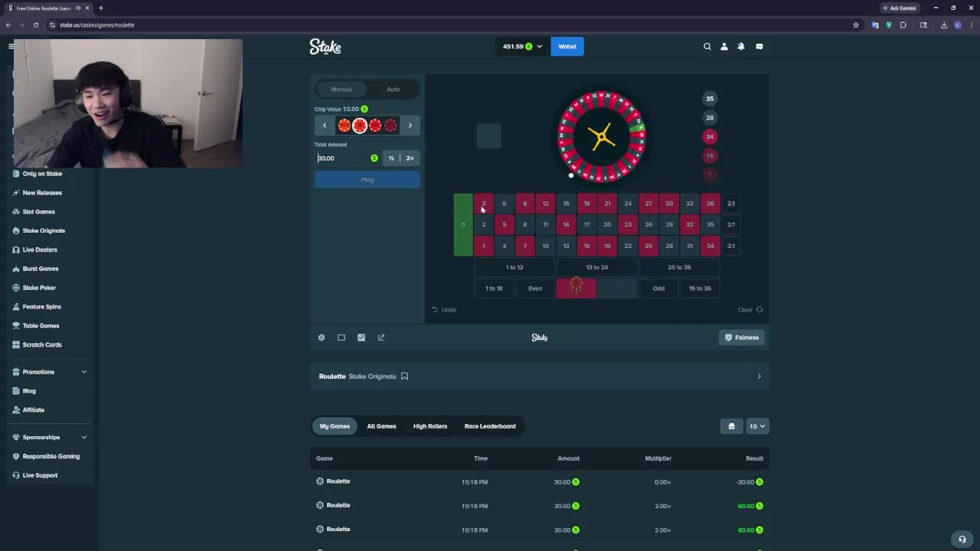Screen dimensions: 980x551
Task: Previous chip arrow in chip selector
Action: 325,126
